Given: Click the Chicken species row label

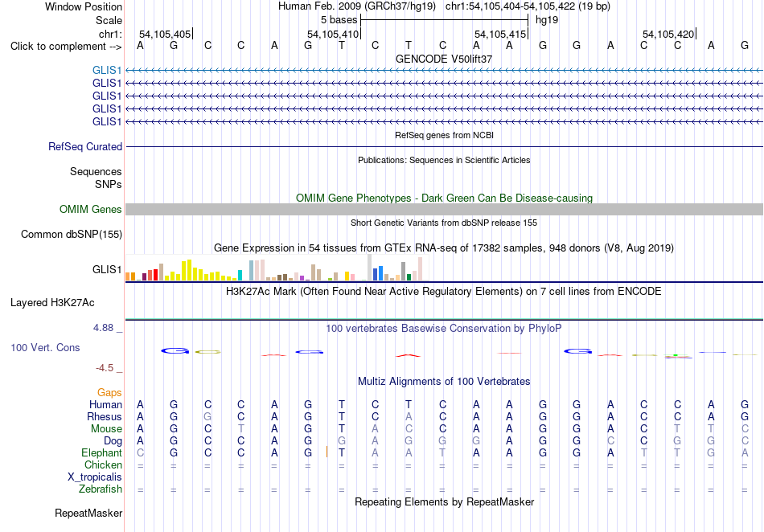Looking at the screenshot, I should 103,465.
